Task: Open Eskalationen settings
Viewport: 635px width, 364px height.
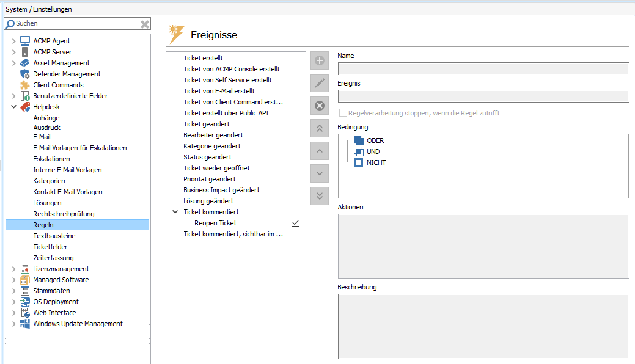Action: 51,159
